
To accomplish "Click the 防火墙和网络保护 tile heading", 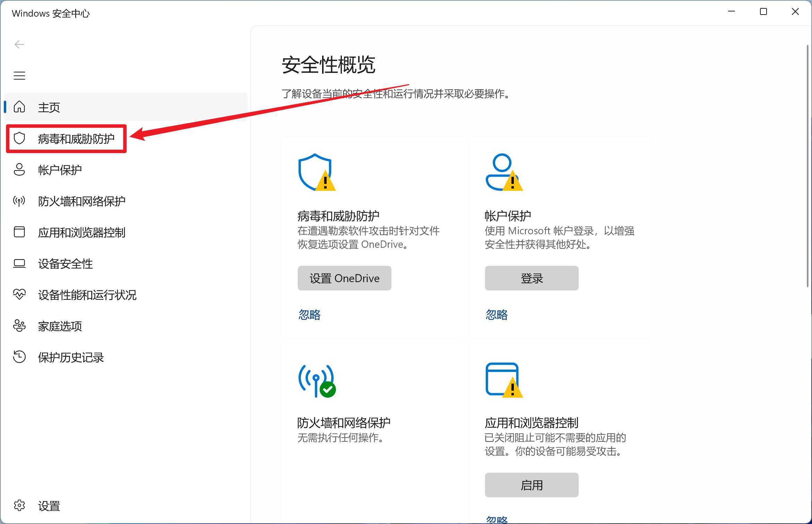I will [x=344, y=423].
